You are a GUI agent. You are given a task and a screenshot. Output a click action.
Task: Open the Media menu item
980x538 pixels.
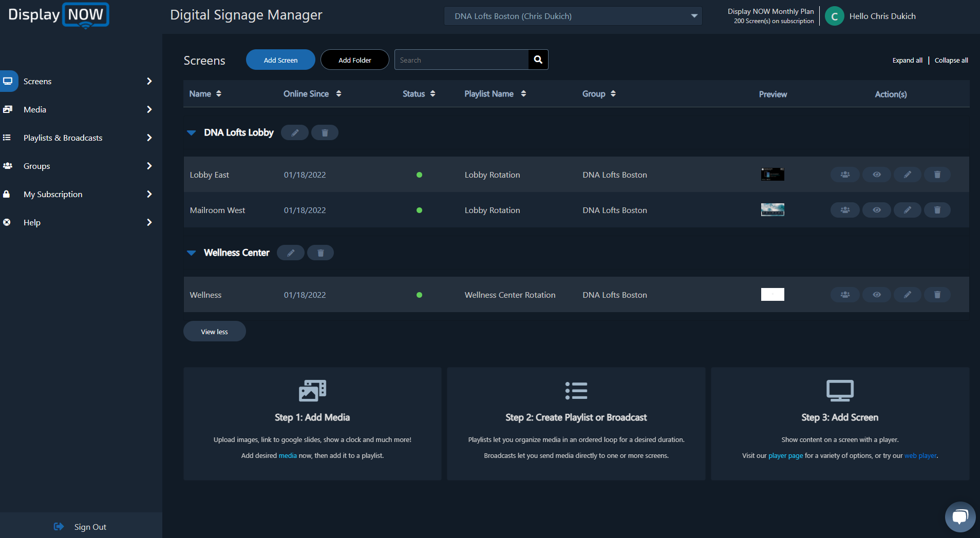coord(35,109)
